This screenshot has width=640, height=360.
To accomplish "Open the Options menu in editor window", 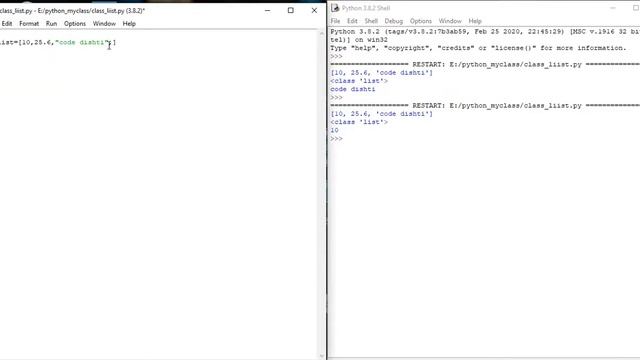I will [75, 24].
